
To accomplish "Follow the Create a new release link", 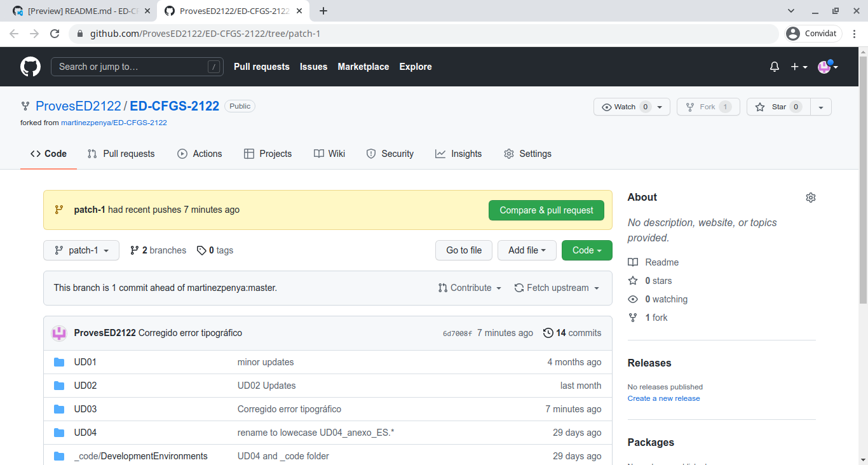I will (663, 398).
